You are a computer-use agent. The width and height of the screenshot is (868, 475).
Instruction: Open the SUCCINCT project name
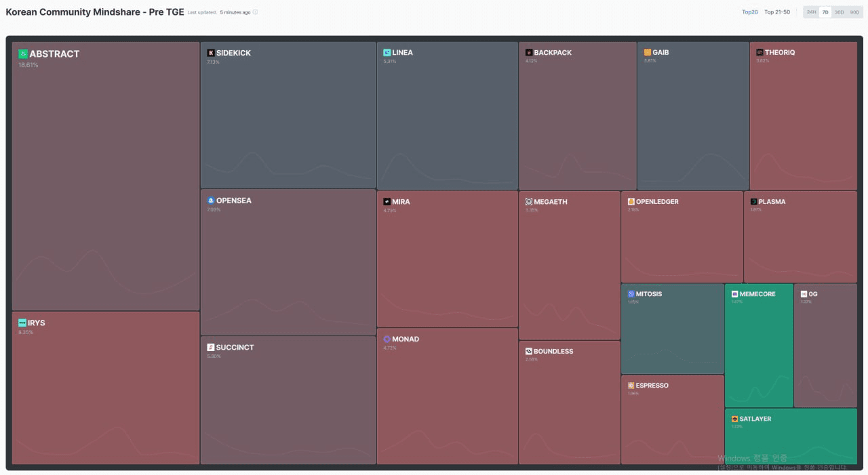tap(235, 348)
